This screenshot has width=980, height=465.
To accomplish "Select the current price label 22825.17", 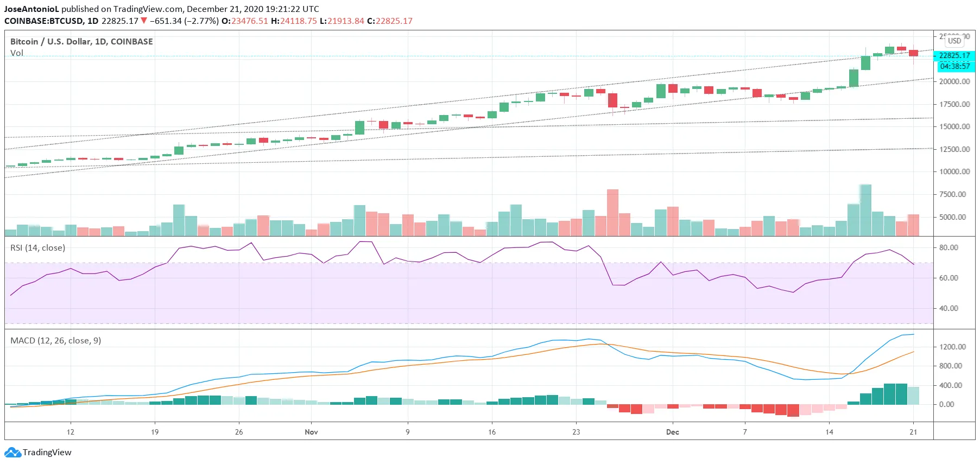I will pos(954,55).
